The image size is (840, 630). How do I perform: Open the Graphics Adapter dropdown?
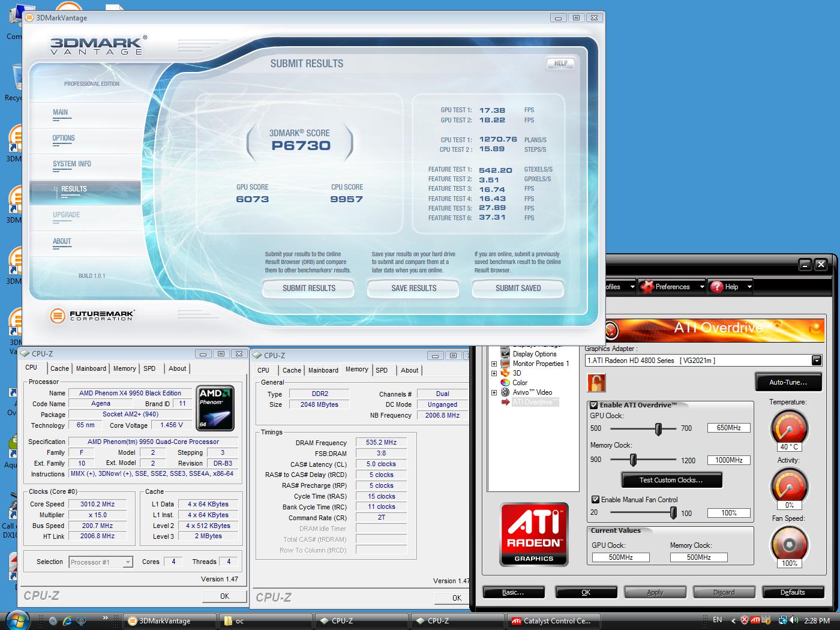point(816,360)
